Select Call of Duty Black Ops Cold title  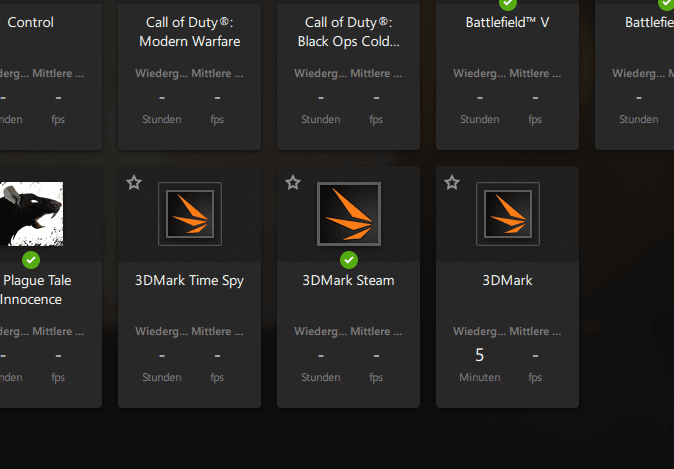pos(349,32)
